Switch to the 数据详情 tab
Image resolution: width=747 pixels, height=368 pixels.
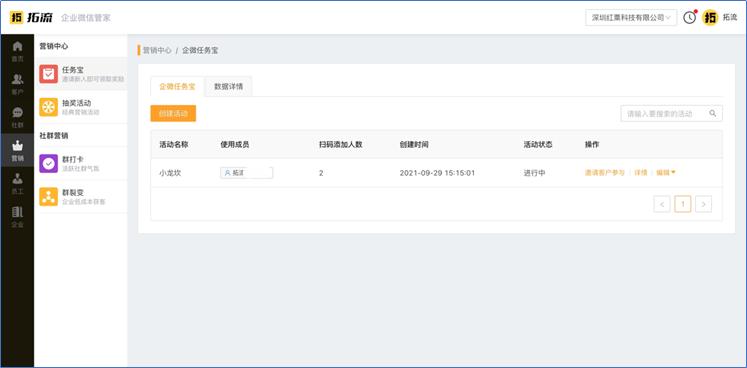(228, 87)
